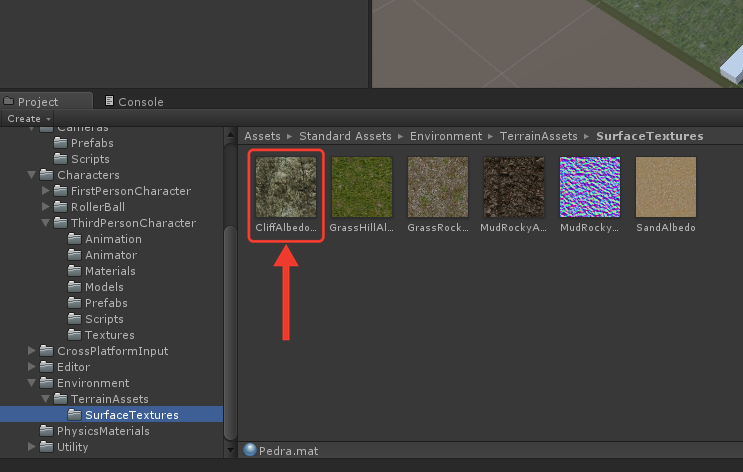Select the dark brown MudRockyAlbedo texture thumbnail
Viewport: 743px width, 472px height.
click(514, 187)
